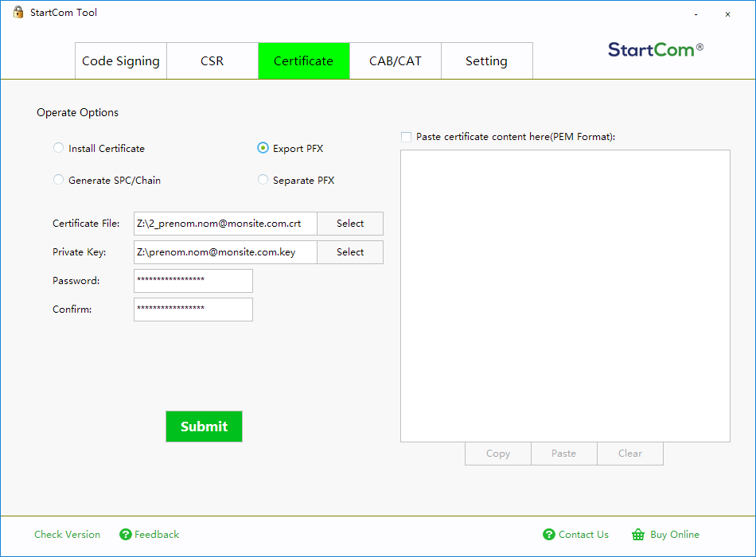
Task: Focus the Confirm password field
Action: click(193, 309)
